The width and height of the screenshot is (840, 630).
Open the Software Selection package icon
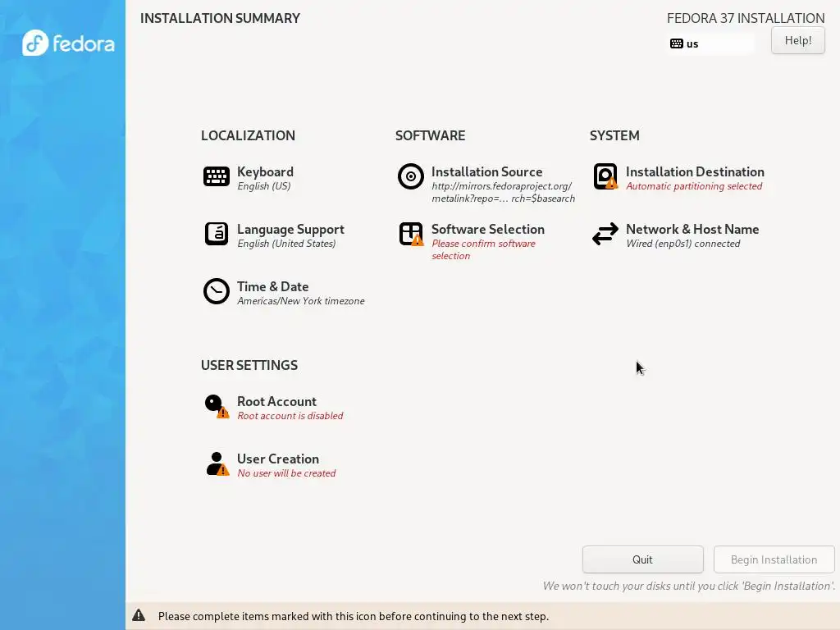pyautogui.click(x=411, y=234)
